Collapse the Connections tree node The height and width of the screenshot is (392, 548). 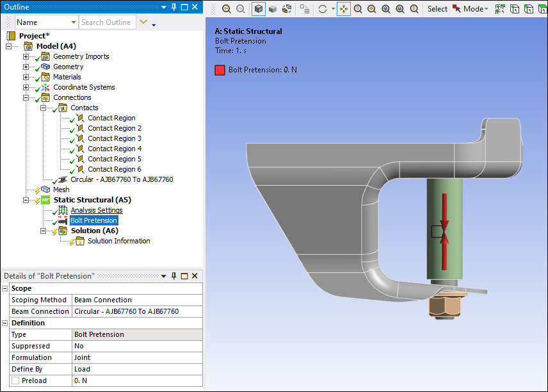click(x=26, y=97)
